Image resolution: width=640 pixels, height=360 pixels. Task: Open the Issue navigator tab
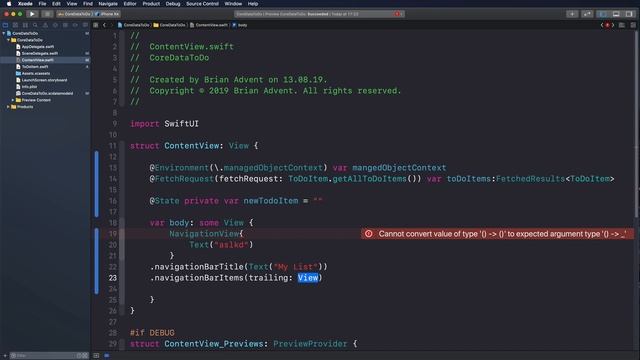(45, 25)
